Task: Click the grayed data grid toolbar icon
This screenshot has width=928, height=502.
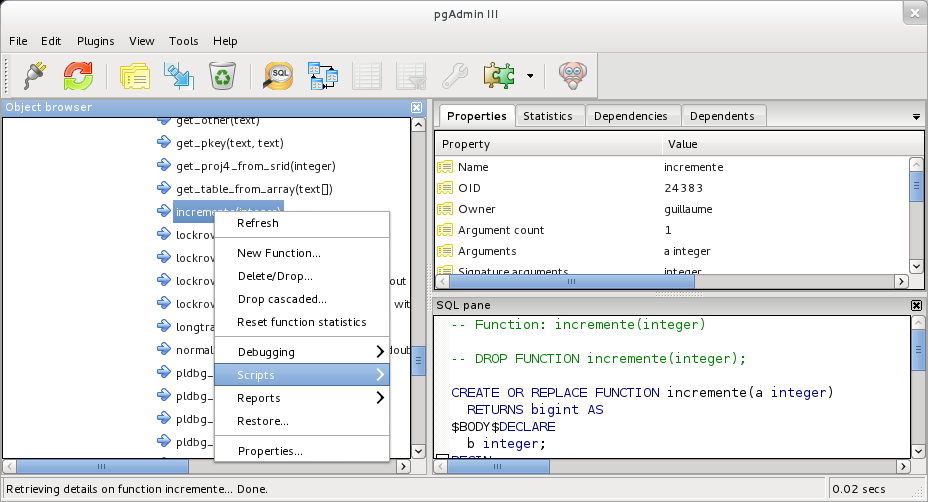Action: [x=367, y=76]
